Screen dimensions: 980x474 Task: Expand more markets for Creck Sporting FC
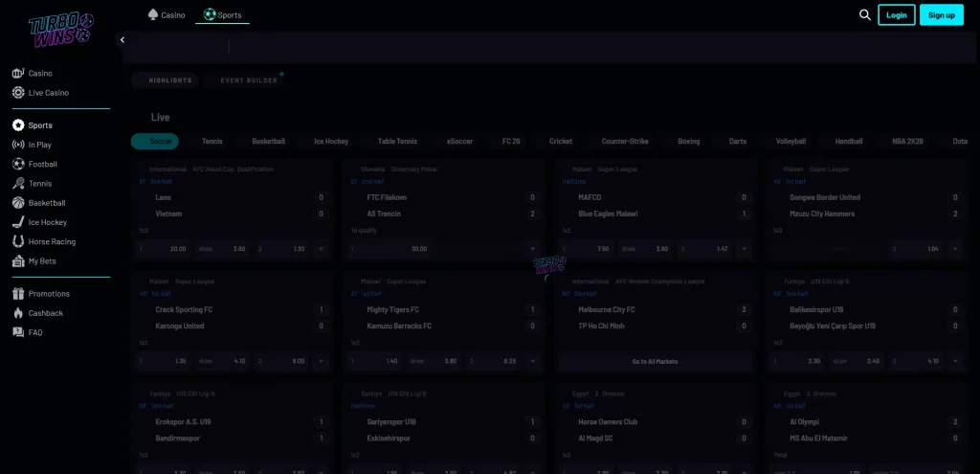click(x=322, y=361)
